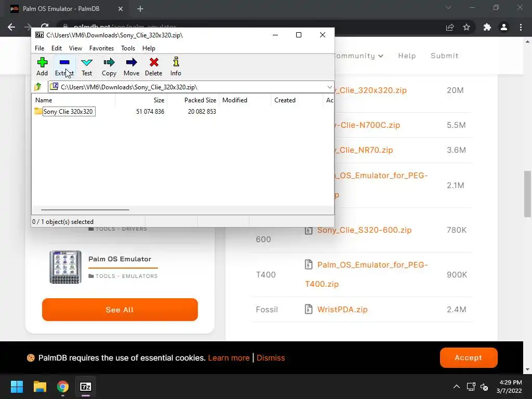The image size is (532, 399).
Task: Bookmark this page with the star
Action: tap(467, 27)
